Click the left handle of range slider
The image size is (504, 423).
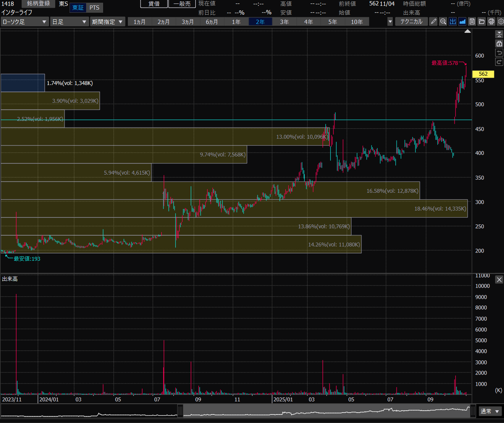(x=180, y=411)
